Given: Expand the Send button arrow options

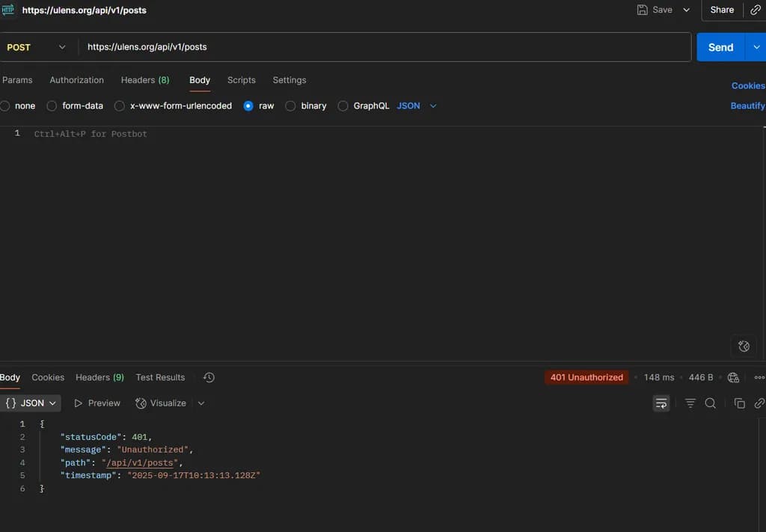Looking at the screenshot, I should 756,47.
